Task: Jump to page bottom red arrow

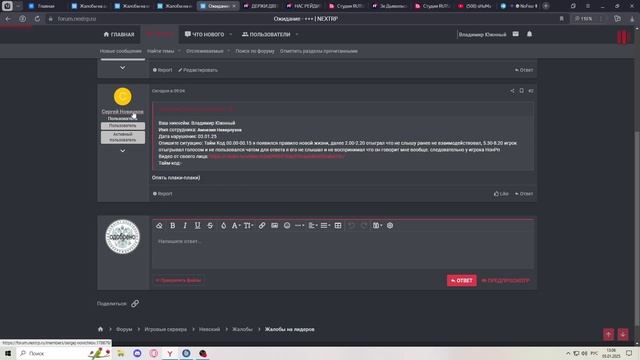Action: coord(623,334)
